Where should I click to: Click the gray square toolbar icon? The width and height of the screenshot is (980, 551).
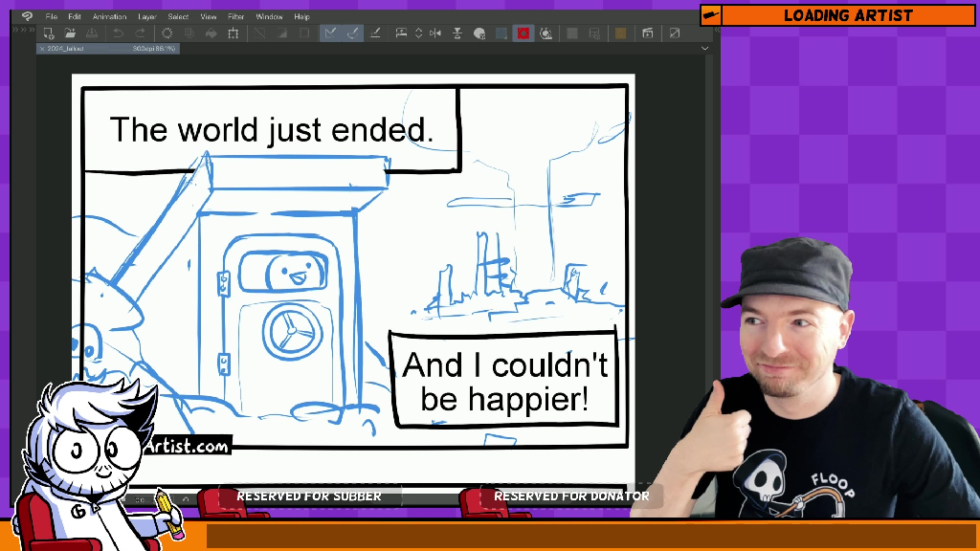[572, 33]
